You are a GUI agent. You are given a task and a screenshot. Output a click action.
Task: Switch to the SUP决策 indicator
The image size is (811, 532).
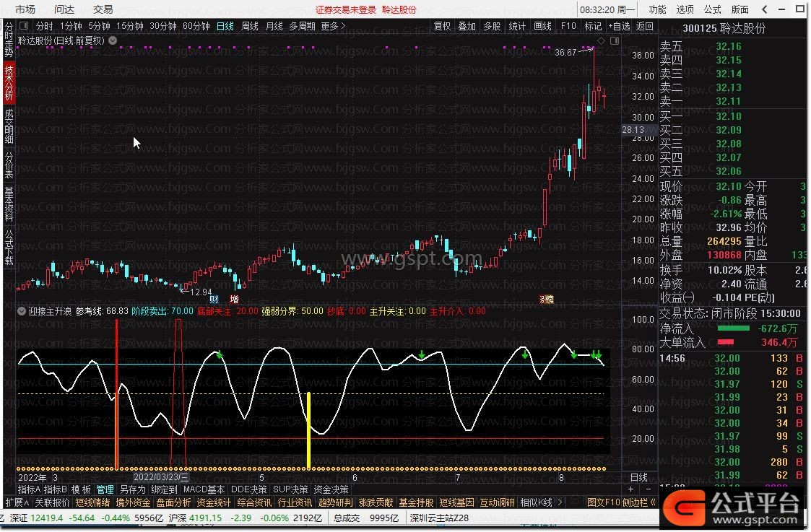(x=290, y=489)
